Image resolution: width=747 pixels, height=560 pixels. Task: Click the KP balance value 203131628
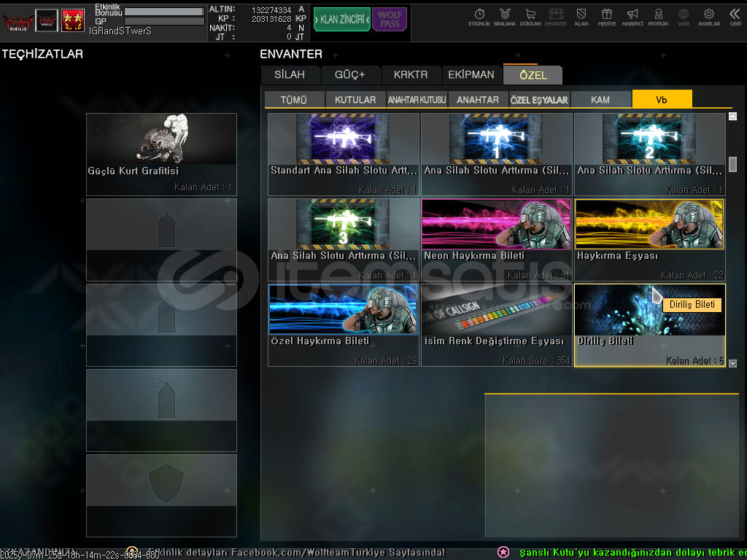(x=271, y=19)
